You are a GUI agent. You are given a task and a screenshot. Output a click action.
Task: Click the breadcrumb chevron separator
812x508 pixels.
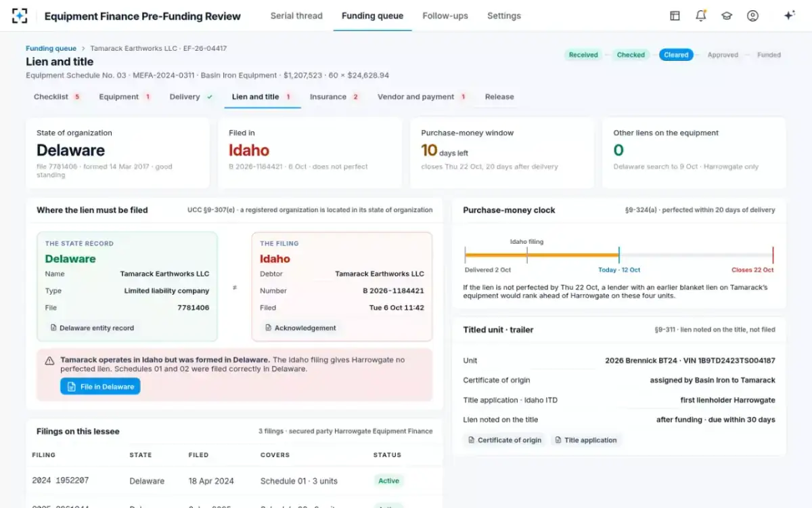tap(83, 49)
